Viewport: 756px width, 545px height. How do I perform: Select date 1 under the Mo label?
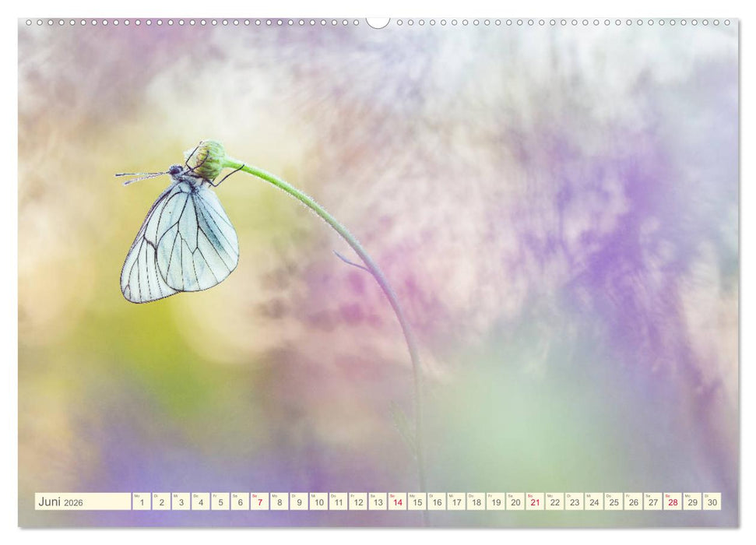point(142,501)
